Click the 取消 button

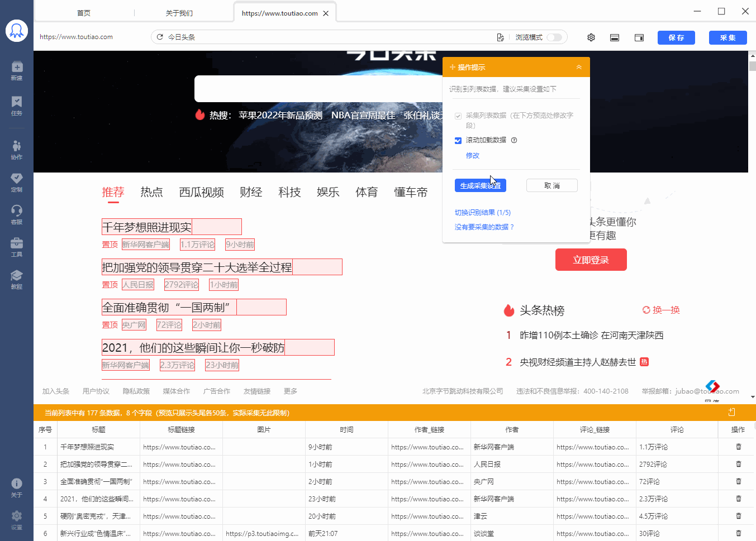click(x=552, y=185)
